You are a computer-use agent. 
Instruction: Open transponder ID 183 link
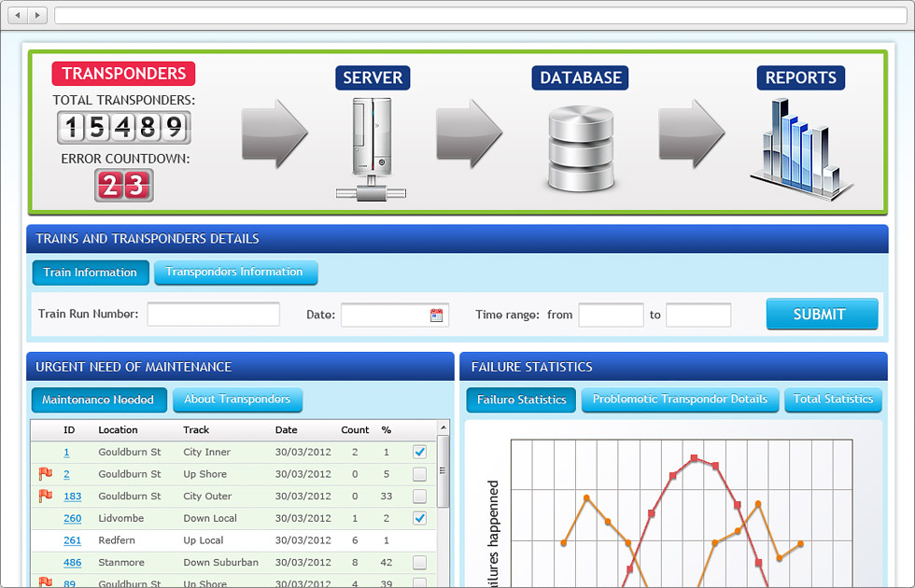[73, 497]
